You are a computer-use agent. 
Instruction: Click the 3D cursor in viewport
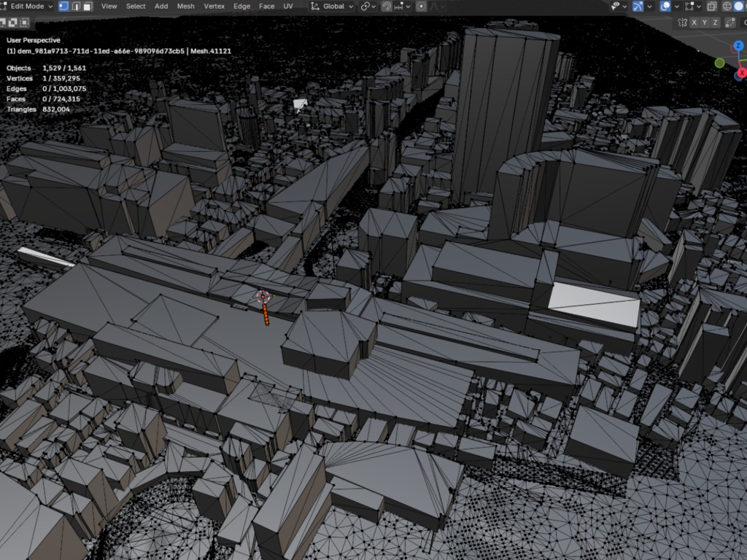(263, 297)
